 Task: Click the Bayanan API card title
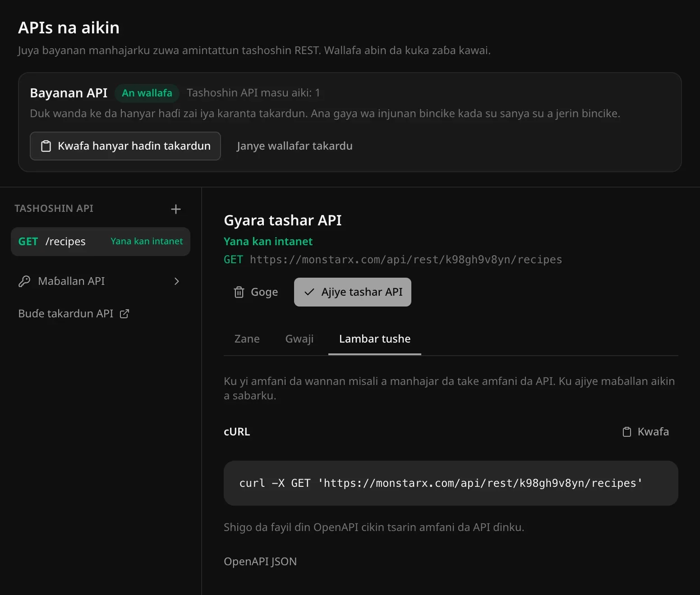pos(69,93)
